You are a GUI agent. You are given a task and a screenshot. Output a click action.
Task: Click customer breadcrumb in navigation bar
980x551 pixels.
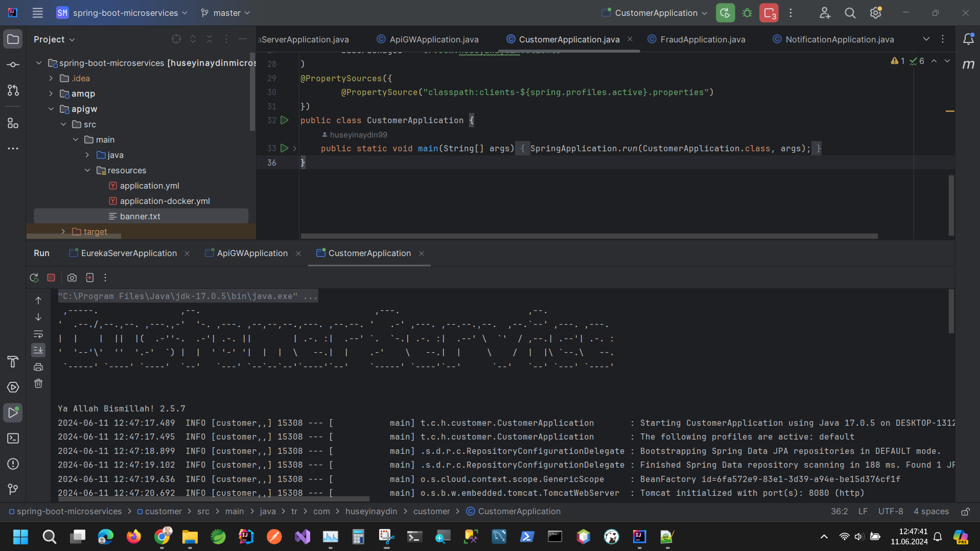pos(159,512)
